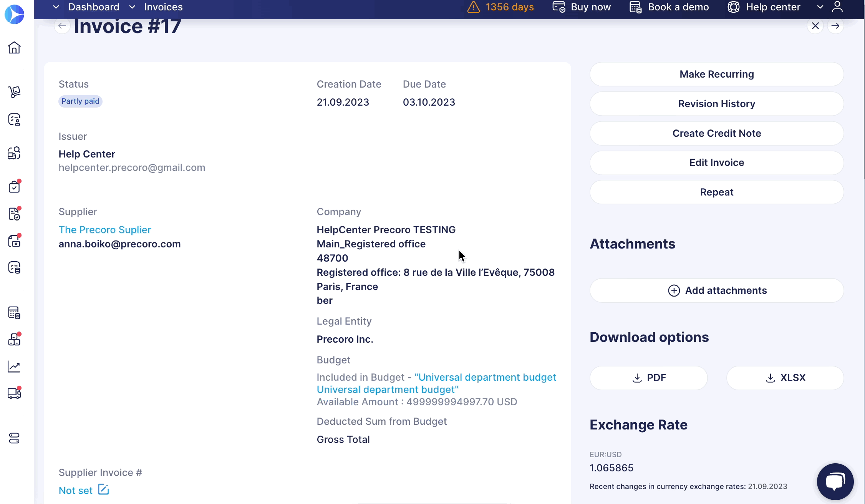Viewport: 865px width, 504px height.
Task: Close the invoice view with X icon
Action: tap(815, 26)
